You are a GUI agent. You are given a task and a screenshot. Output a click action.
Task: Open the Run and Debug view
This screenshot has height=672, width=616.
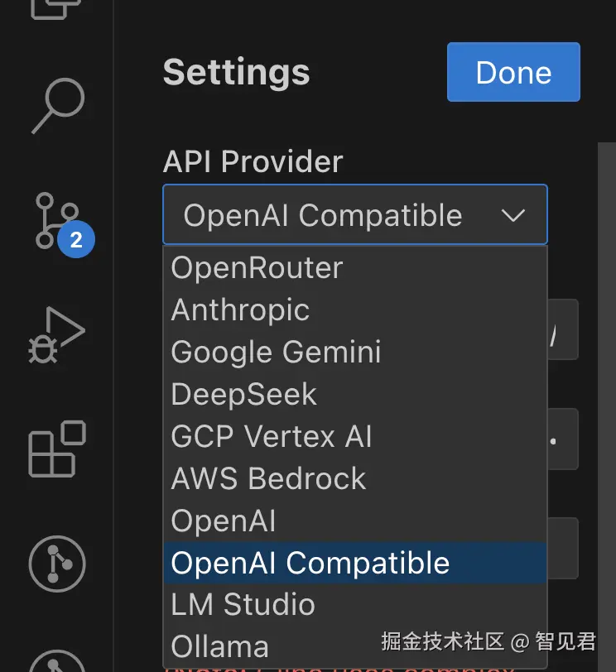(x=56, y=334)
